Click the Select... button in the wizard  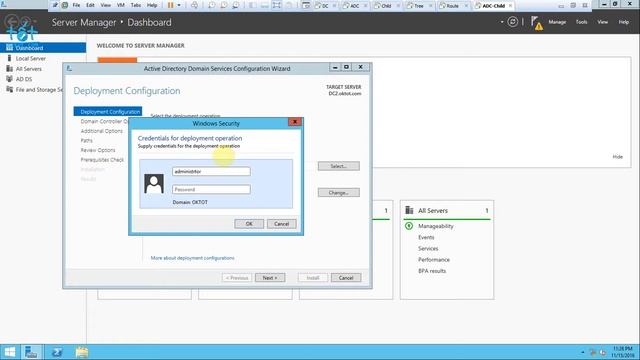338,166
